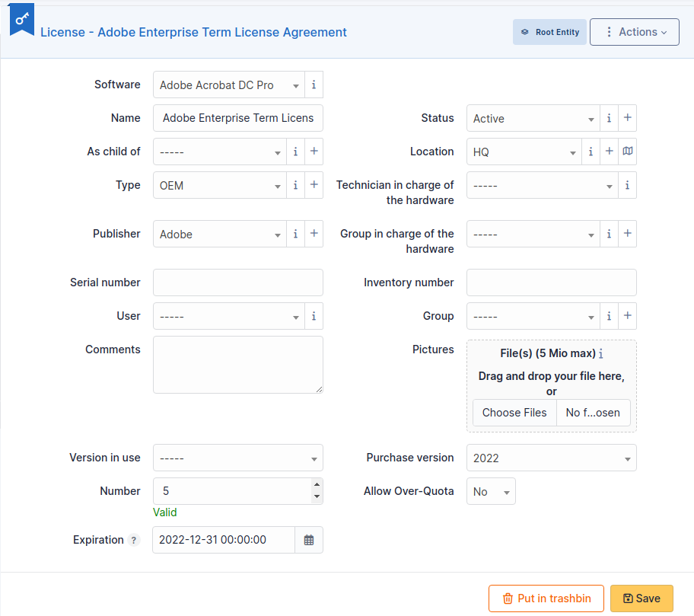Show info for Group in charge field
The width and height of the screenshot is (694, 616).
click(x=609, y=234)
